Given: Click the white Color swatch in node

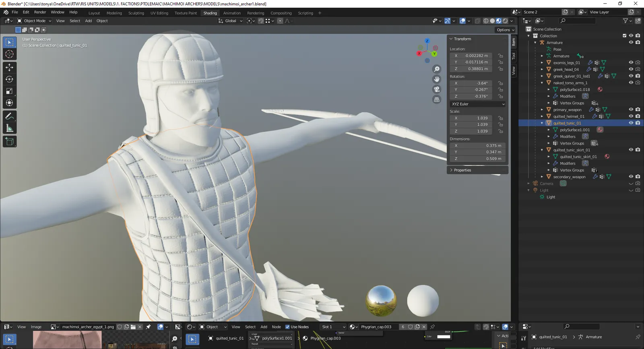Looking at the screenshot, I should pos(444,337).
